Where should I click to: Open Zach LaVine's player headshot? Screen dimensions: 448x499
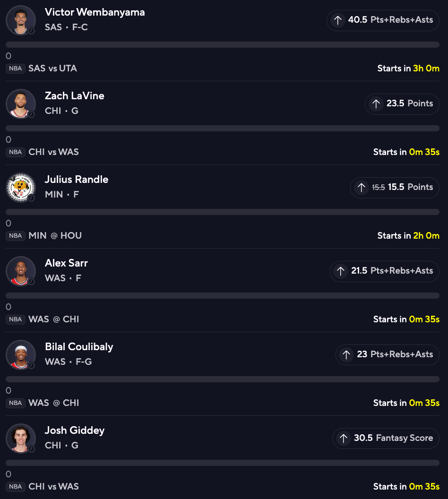pos(21,104)
